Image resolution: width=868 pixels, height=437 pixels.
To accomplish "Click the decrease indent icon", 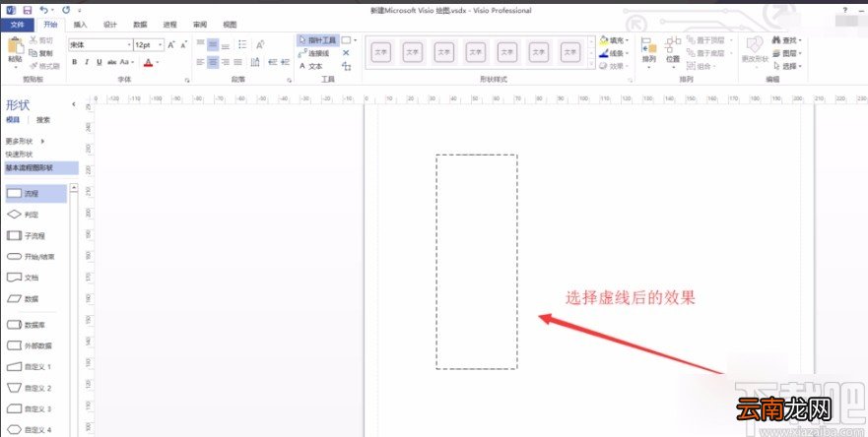I will click(x=272, y=62).
